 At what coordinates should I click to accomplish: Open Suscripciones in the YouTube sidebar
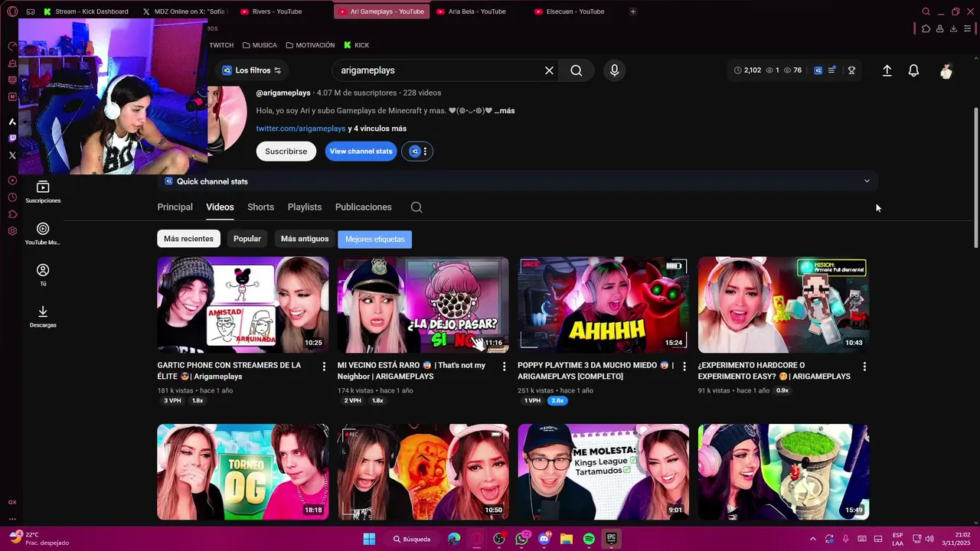point(43,191)
